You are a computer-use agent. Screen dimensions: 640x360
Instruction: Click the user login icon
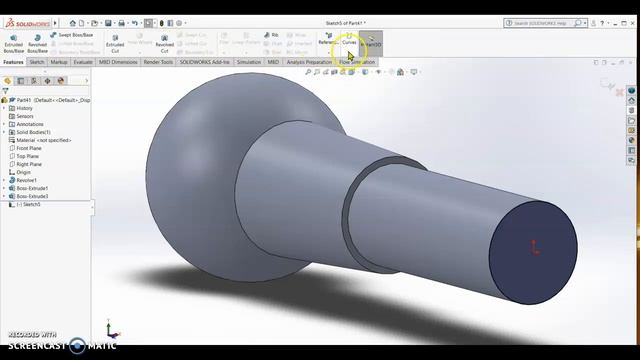tap(593, 23)
